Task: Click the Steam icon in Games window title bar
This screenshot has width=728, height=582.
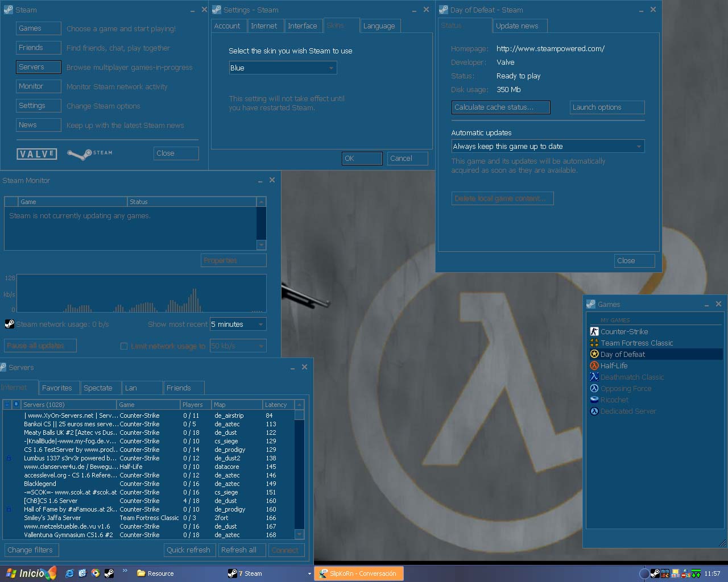Action: pos(591,304)
